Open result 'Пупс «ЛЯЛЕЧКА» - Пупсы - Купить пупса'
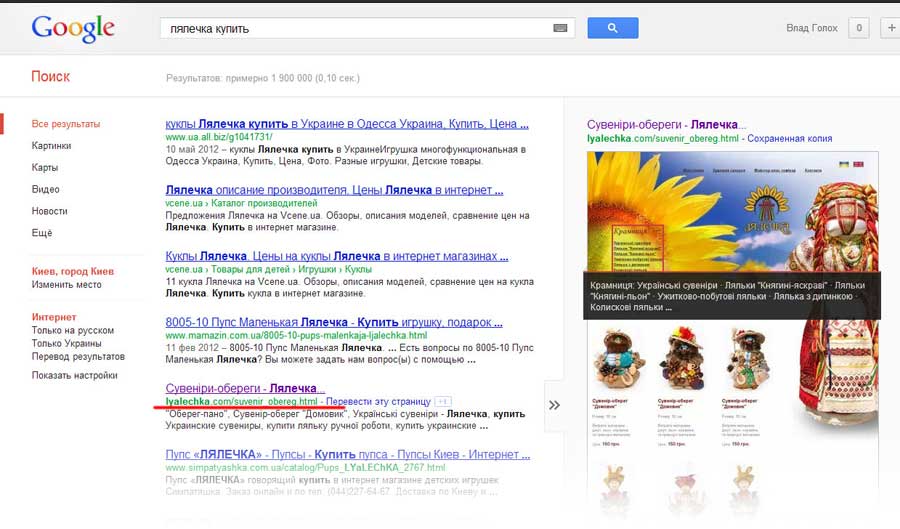Image resolution: width=900 pixels, height=529 pixels. tap(348, 454)
